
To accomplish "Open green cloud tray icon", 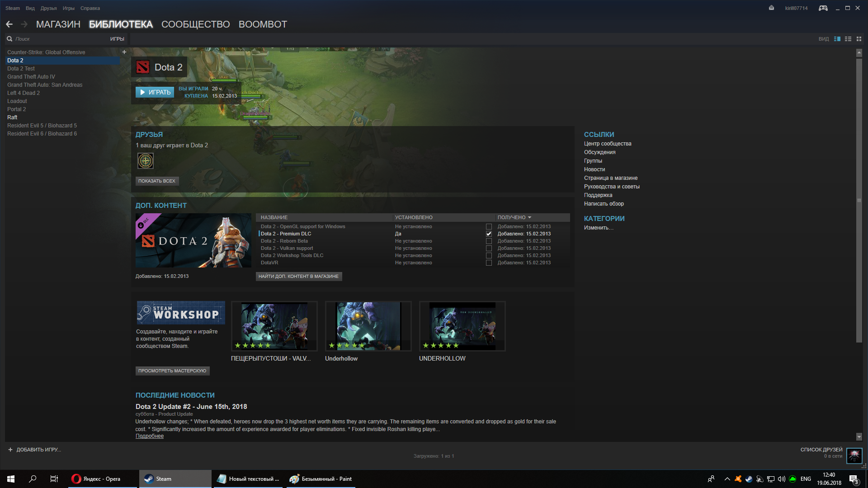I will [793, 479].
